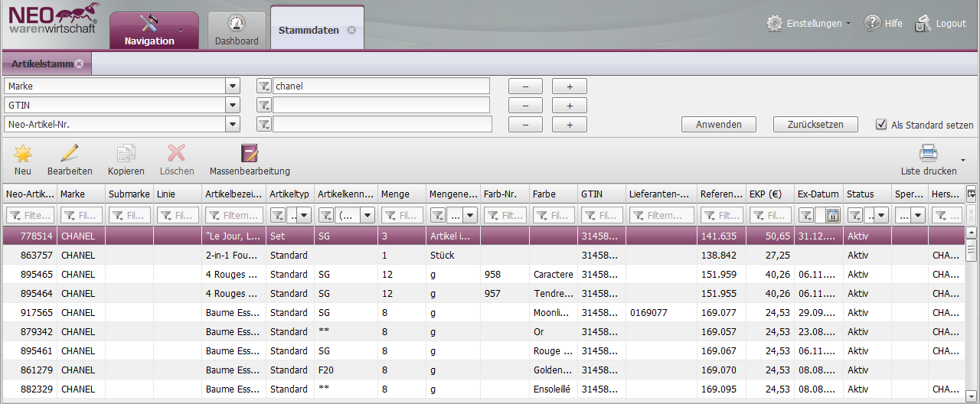Click funnel icon in Farb-Nr. column filter
The width and height of the screenshot is (980, 404).
[494, 216]
